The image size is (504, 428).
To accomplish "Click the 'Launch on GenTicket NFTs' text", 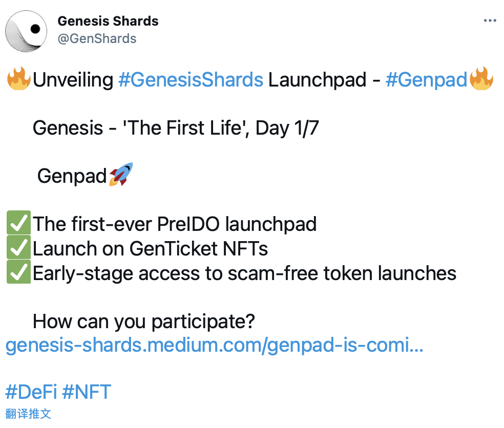I will [x=151, y=249].
